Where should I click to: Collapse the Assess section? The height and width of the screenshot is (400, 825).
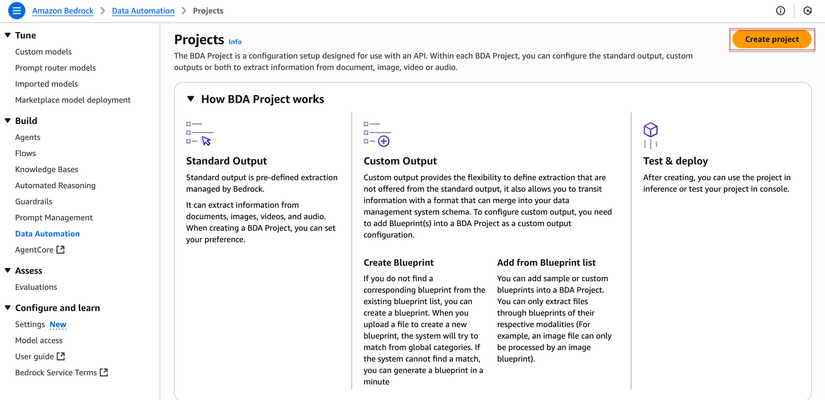7,271
